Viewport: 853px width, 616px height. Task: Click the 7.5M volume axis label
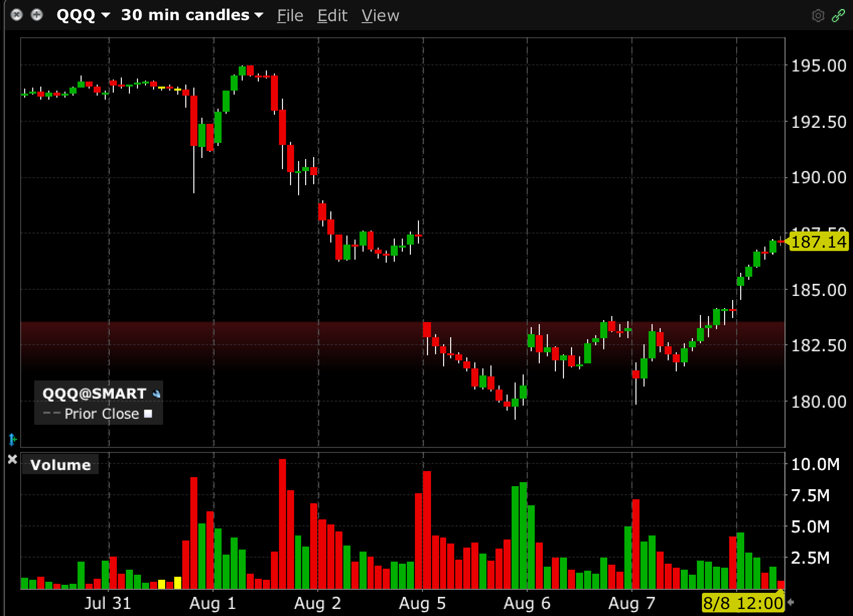click(x=810, y=495)
